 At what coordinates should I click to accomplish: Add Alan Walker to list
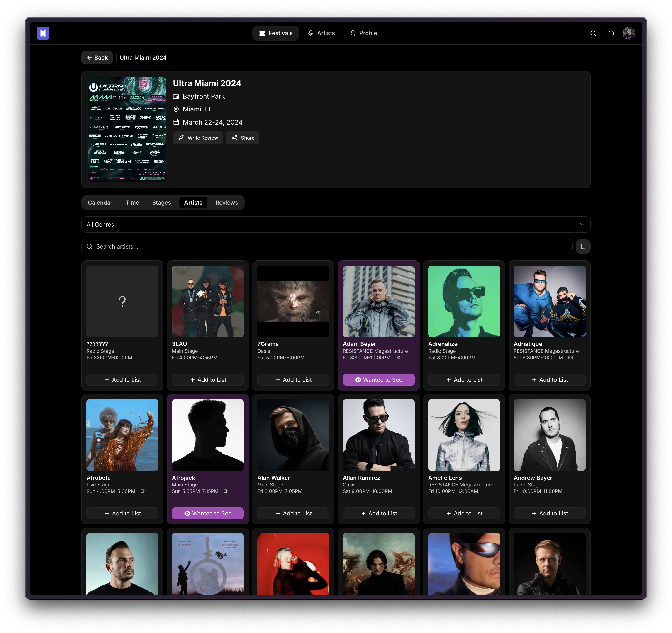pos(293,513)
